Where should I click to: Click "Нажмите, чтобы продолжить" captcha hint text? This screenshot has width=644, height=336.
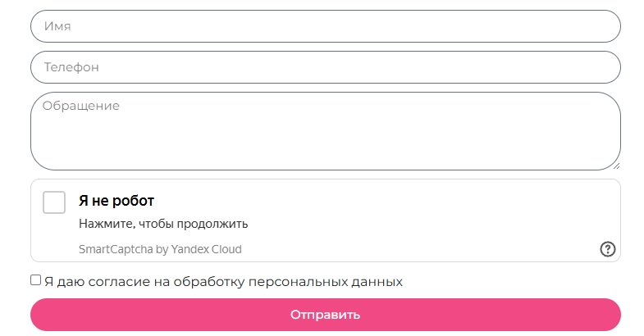[x=163, y=224]
